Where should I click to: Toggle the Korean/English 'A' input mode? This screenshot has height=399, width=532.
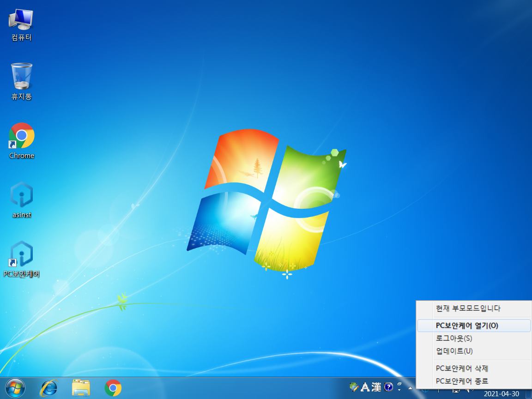365,387
